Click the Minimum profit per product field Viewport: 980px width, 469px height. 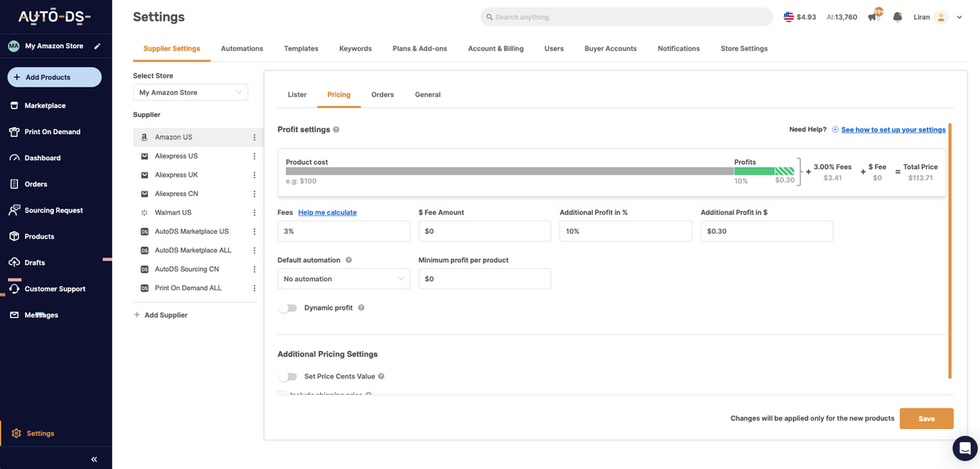point(484,279)
